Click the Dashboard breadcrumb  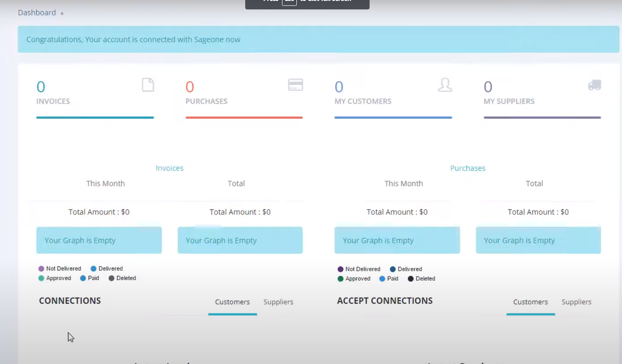(x=37, y=13)
